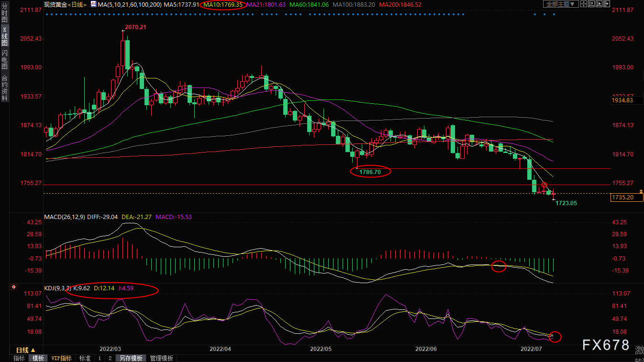
Task: Toggle the 模板 bottom tab
Action: click(38, 358)
